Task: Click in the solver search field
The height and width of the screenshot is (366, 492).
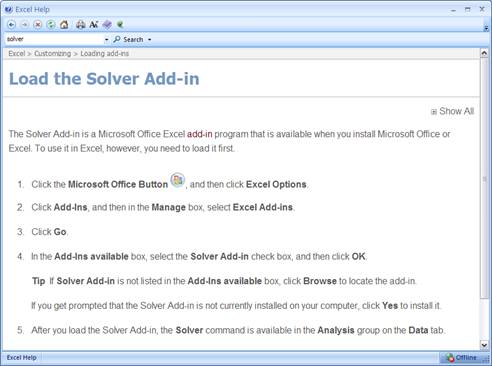Action: [x=54, y=39]
